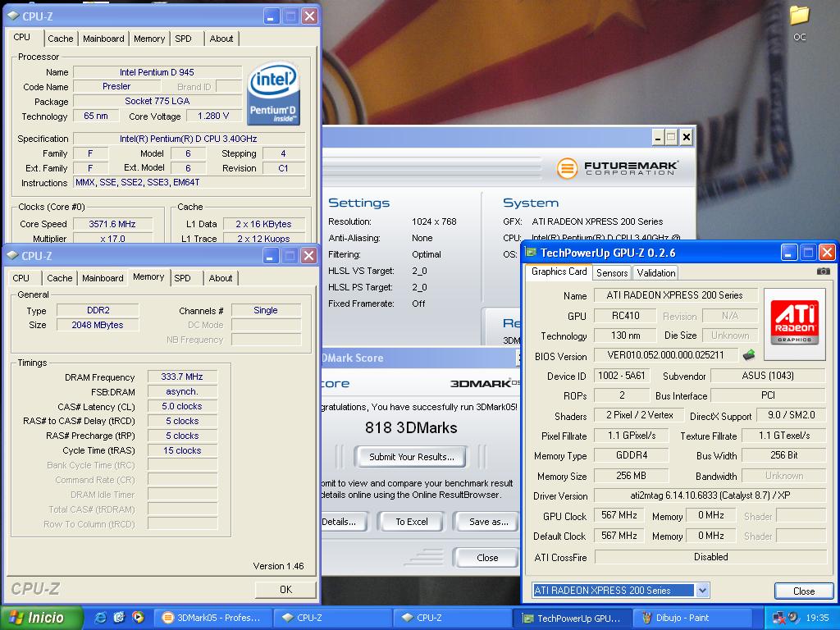Click the show desktop quick launch icon

pyautogui.click(x=119, y=618)
